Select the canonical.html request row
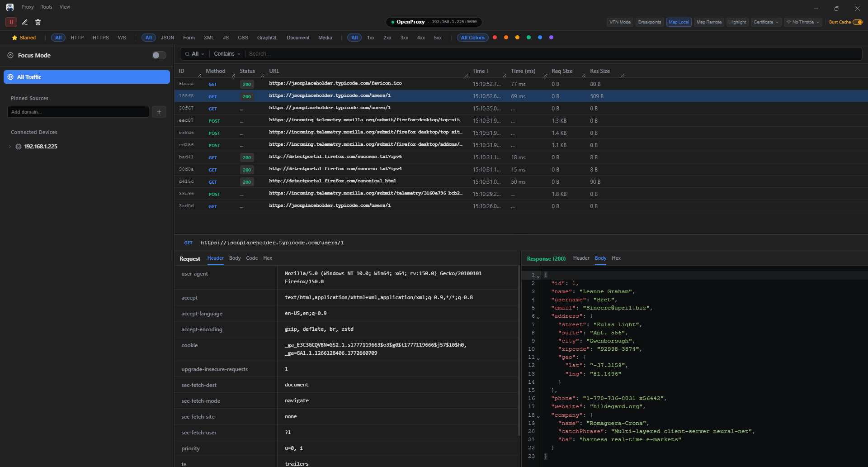Viewport: 868px width, 467px height. click(x=521, y=181)
